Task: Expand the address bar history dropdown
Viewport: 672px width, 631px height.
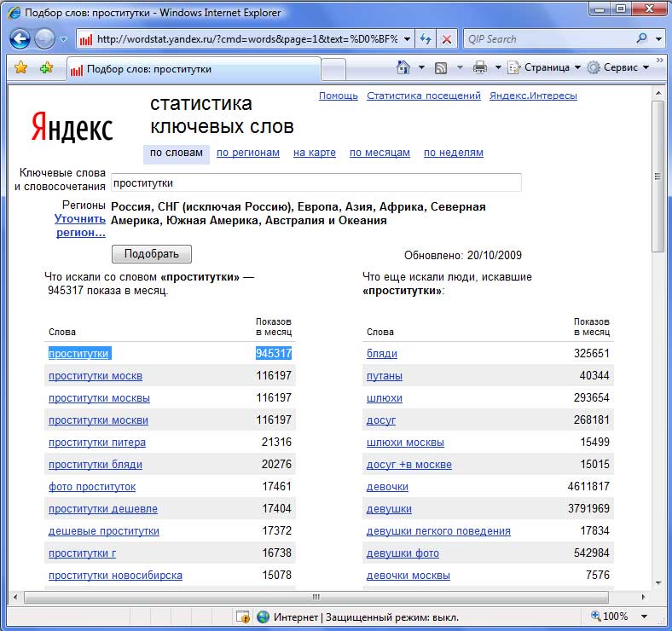Action: [x=407, y=39]
